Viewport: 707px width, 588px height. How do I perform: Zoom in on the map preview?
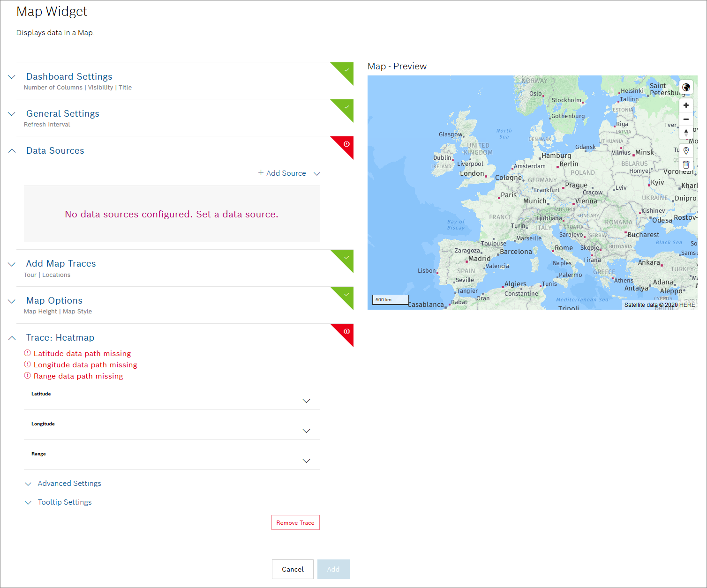[x=686, y=105]
